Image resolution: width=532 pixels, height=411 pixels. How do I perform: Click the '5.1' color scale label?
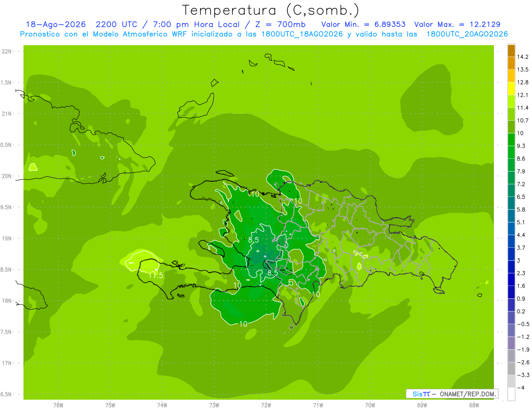(521, 222)
